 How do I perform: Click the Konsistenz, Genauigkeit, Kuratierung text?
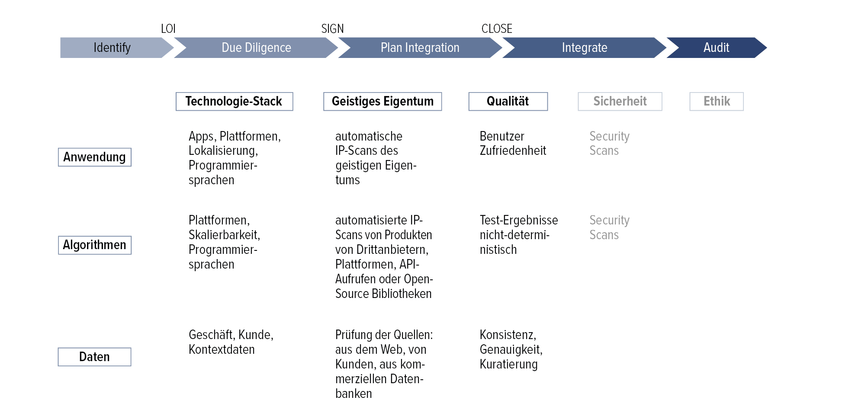tap(511, 349)
